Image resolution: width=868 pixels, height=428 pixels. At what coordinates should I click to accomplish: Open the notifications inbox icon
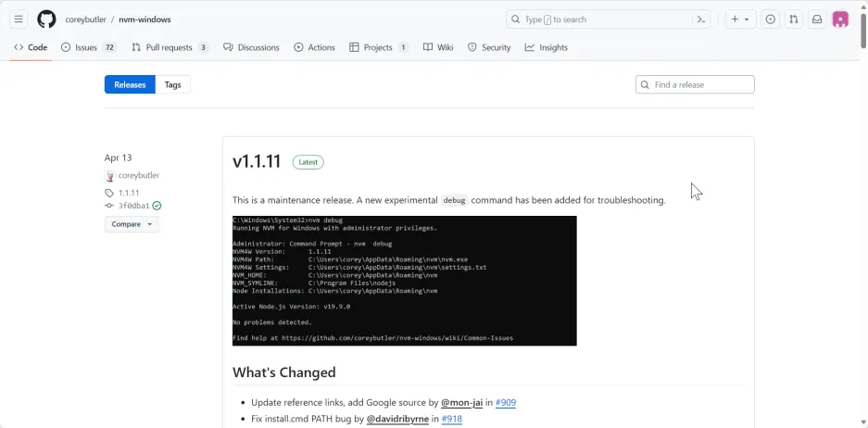tap(817, 19)
